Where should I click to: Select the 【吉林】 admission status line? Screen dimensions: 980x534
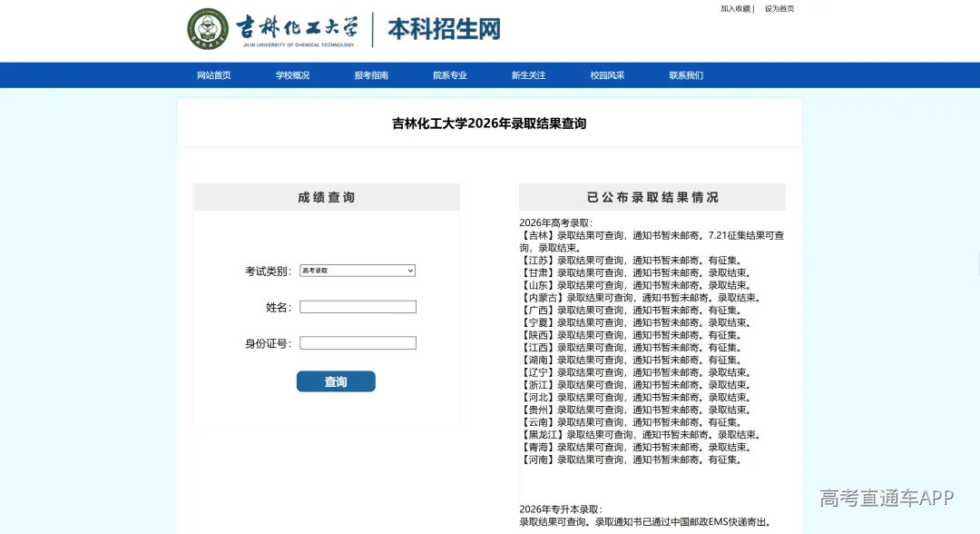pos(652,242)
